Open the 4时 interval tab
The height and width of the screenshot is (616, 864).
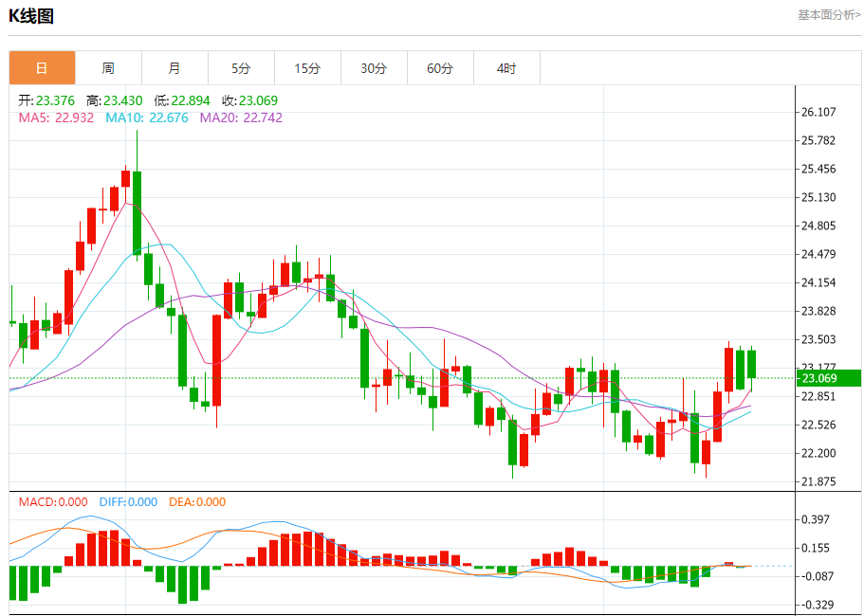[x=506, y=68]
